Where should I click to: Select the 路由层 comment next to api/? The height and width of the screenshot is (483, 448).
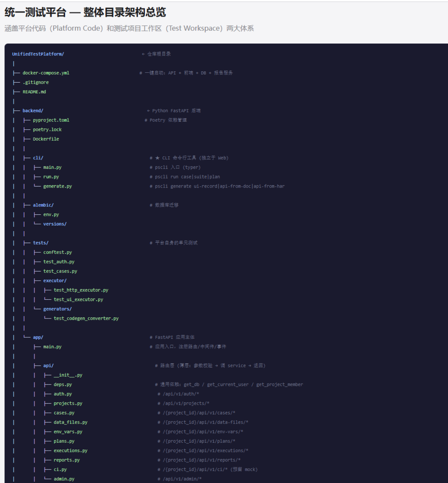pos(210,366)
